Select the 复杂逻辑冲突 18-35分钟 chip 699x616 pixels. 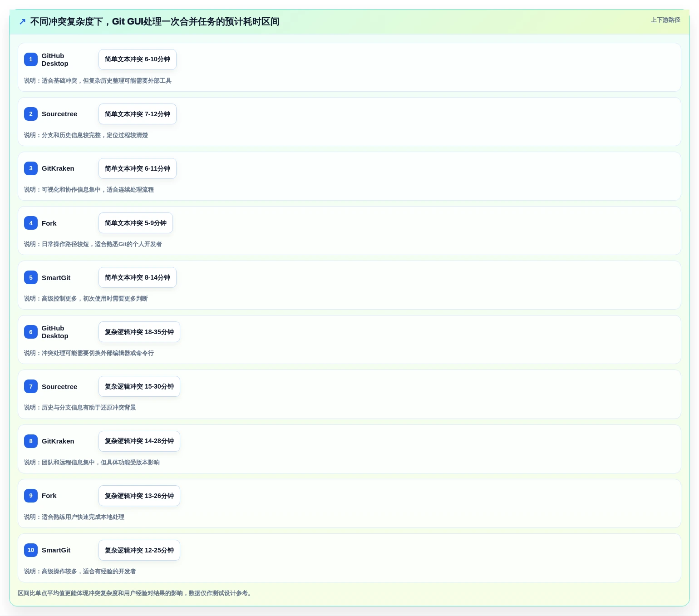139,332
